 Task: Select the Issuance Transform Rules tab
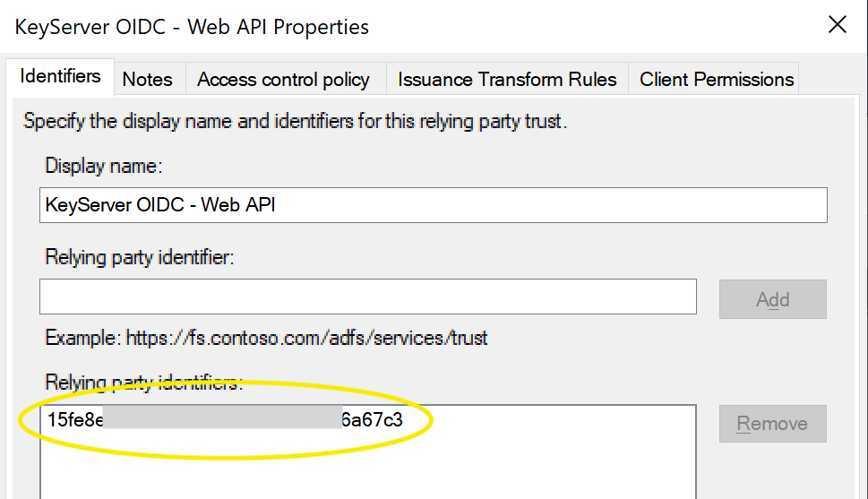[x=507, y=80]
